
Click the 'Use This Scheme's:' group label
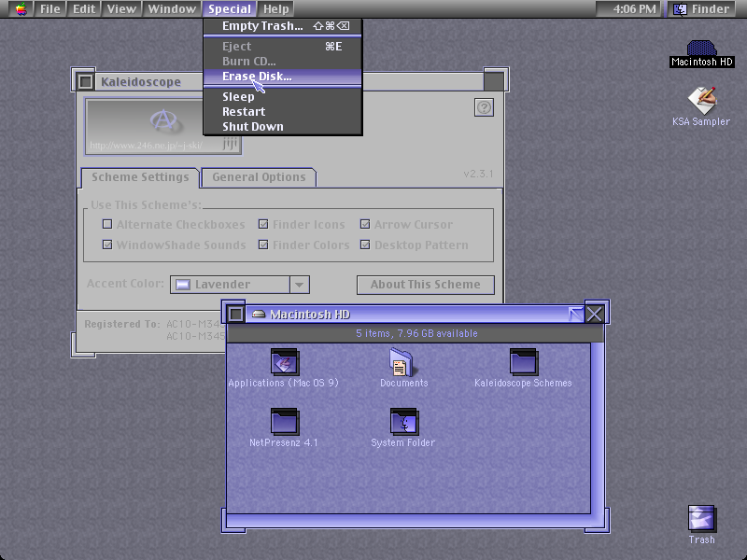(146, 204)
